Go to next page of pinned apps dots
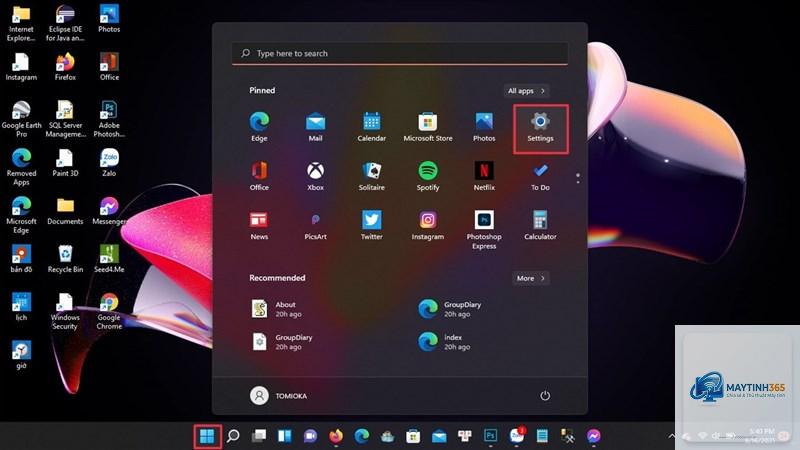The width and height of the screenshot is (800, 450). coord(578,182)
